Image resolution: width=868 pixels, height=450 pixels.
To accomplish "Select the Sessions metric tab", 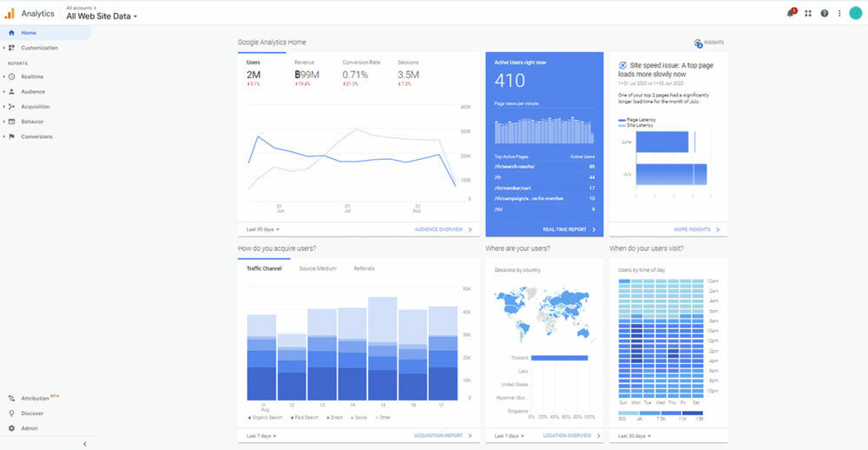I will [x=409, y=73].
